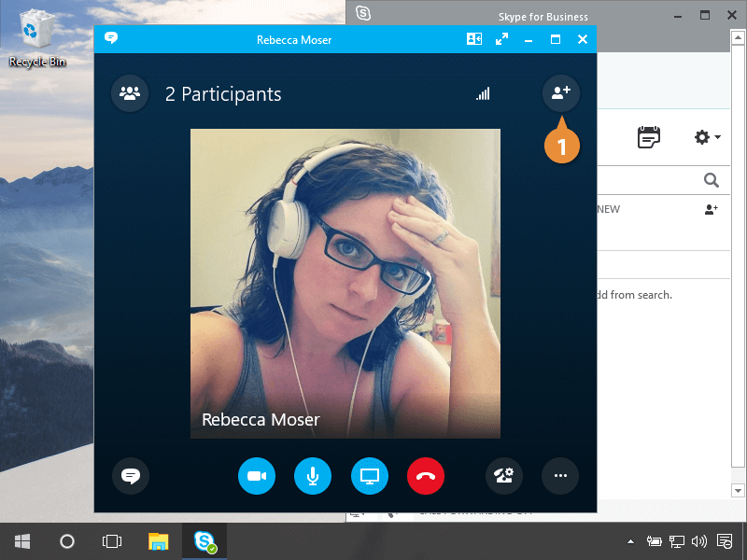Click the search magnifier in Skype for Business

coord(712,180)
